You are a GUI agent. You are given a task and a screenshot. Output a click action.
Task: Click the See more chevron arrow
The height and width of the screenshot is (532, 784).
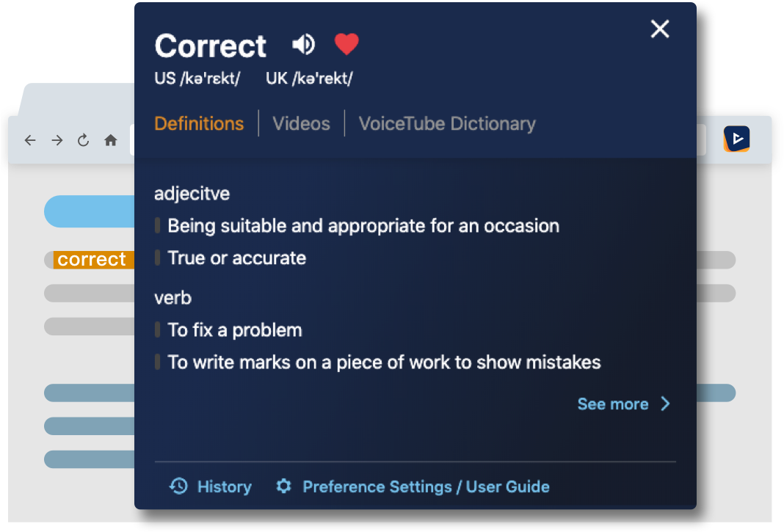[x=666, y=404]
